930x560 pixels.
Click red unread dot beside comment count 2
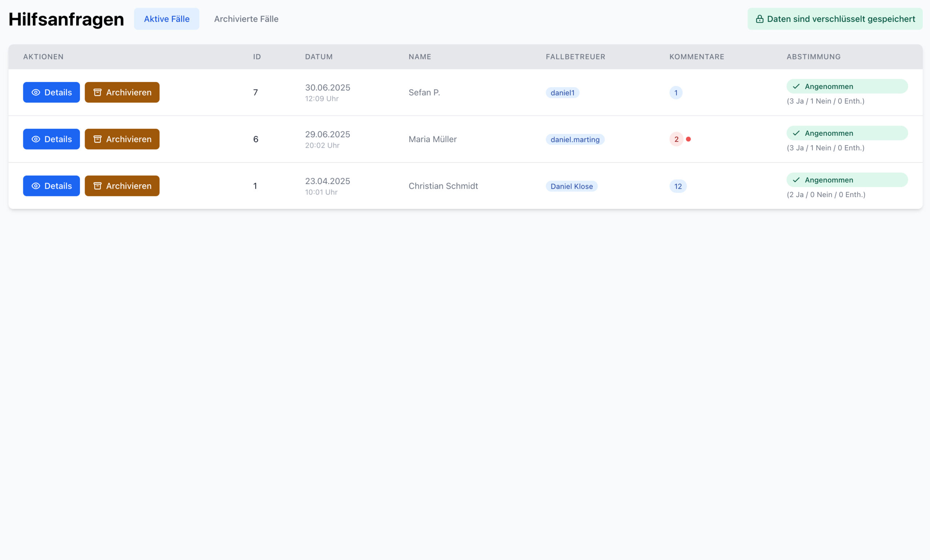click(x=688, y=139)
